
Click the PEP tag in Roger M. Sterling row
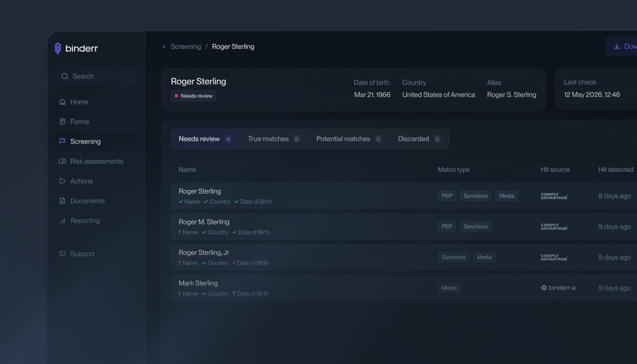click(447, 227)
